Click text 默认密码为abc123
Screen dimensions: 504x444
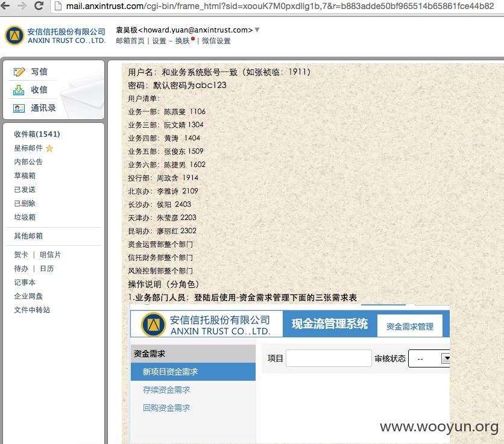coord(190,85)
